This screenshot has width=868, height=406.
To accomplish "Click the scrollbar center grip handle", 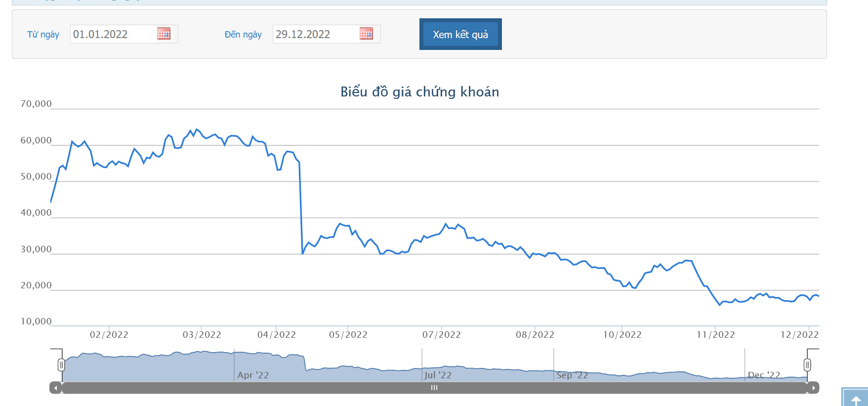I will 434,388.
